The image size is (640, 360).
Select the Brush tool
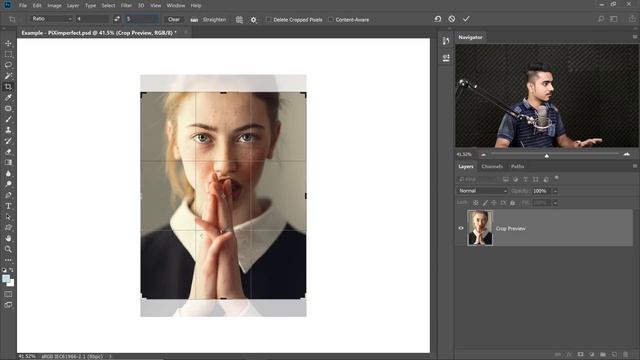8,119
